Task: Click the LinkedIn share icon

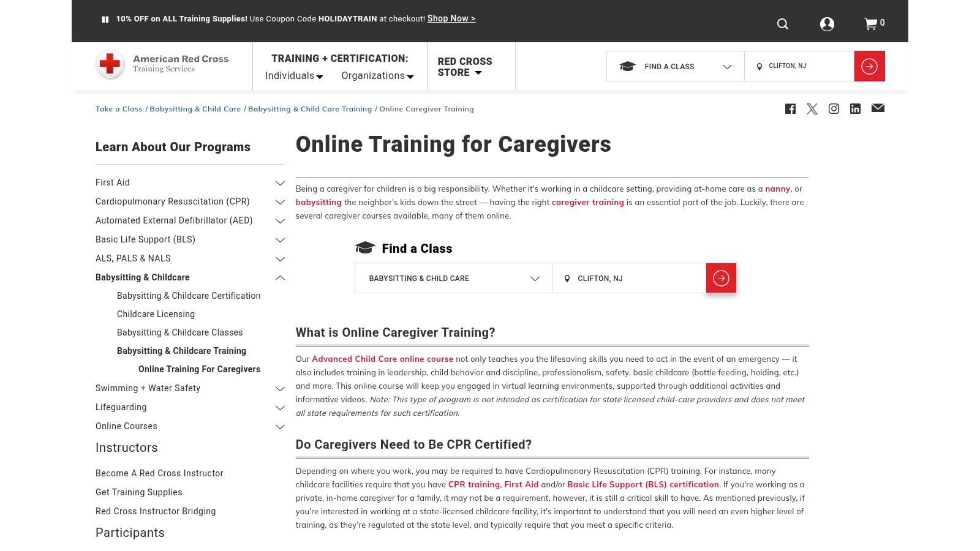Action: [x=855, y=109]
